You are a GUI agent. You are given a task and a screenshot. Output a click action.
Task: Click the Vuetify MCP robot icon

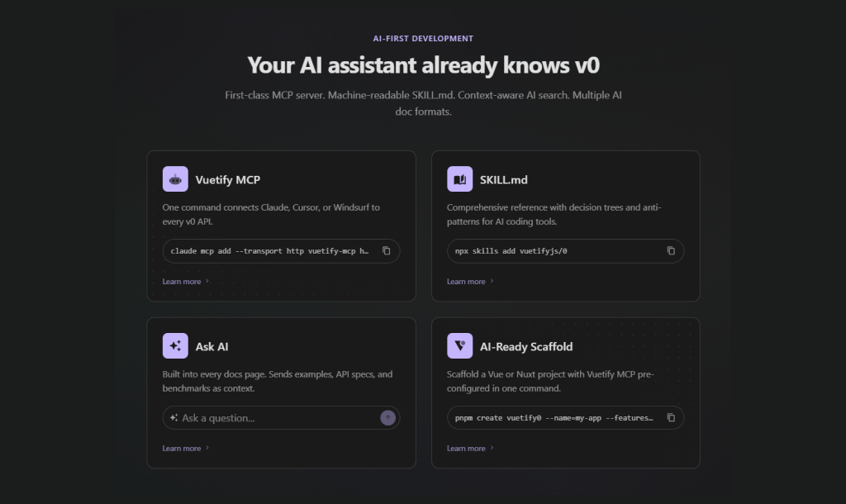pyautogui.click(x=175, y=179)
